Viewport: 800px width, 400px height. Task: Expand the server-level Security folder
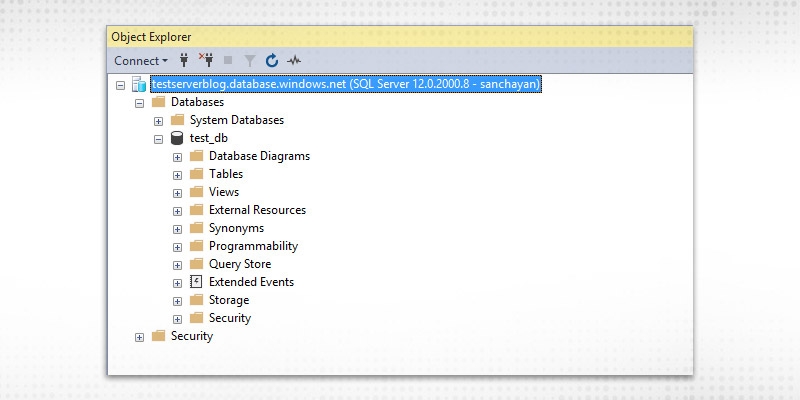point(139,337)
